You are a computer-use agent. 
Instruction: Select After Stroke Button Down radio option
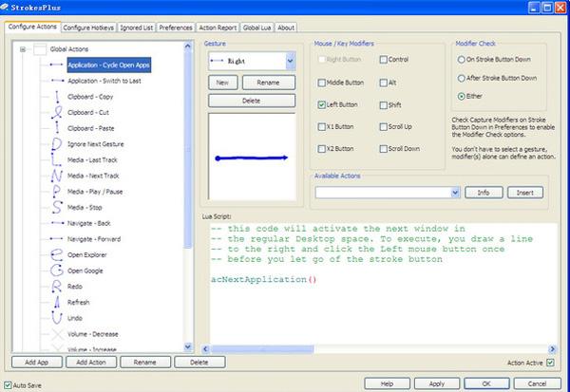[461, 78]
